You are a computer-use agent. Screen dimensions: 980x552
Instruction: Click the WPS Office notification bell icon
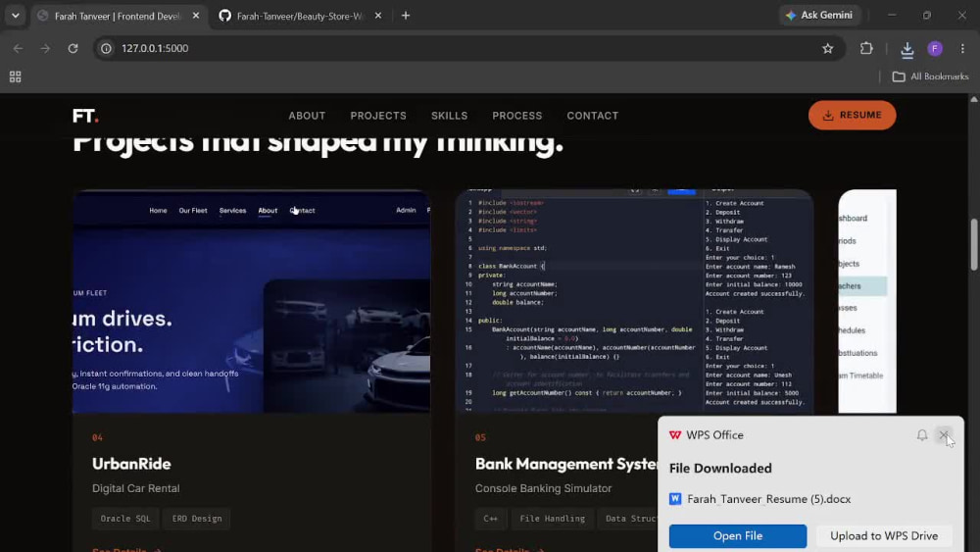[x=922, y=435]
